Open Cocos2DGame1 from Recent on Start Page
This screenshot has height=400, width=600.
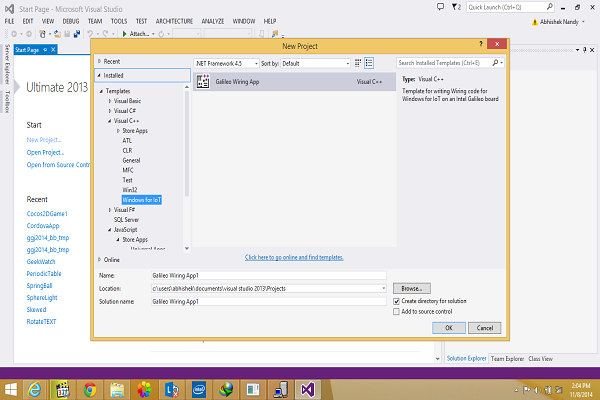click(47, 214)
